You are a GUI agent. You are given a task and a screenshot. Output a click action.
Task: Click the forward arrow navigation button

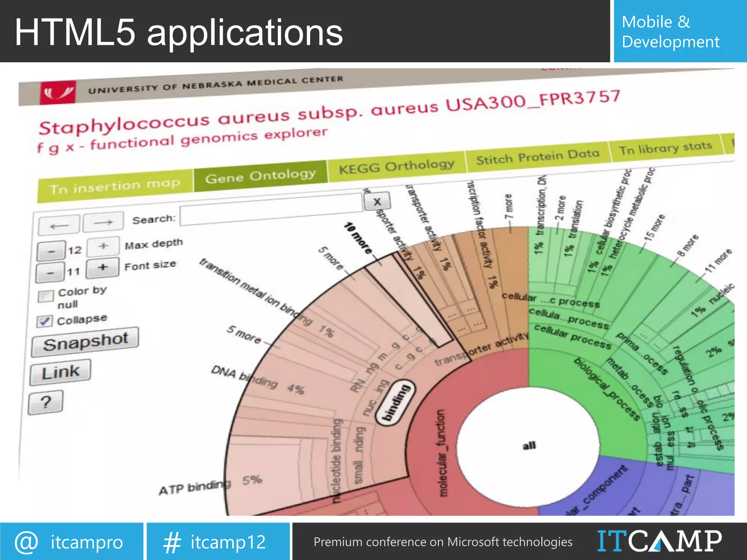[x=103, y=222]
